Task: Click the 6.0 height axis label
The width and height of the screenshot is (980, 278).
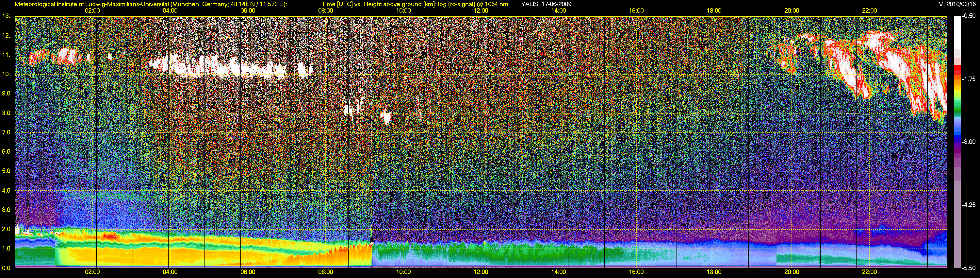Action: [6, 151]
